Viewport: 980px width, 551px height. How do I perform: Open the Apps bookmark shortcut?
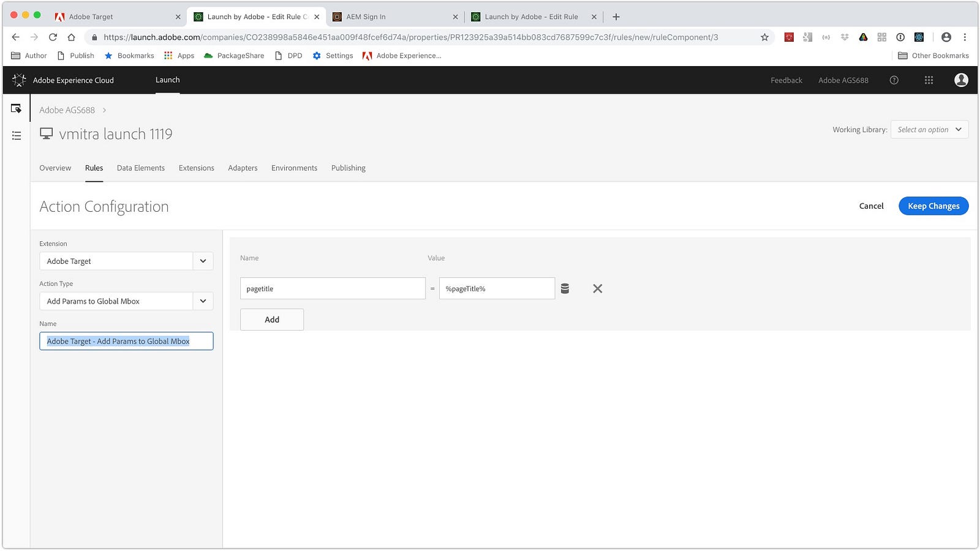pos(179,56)
